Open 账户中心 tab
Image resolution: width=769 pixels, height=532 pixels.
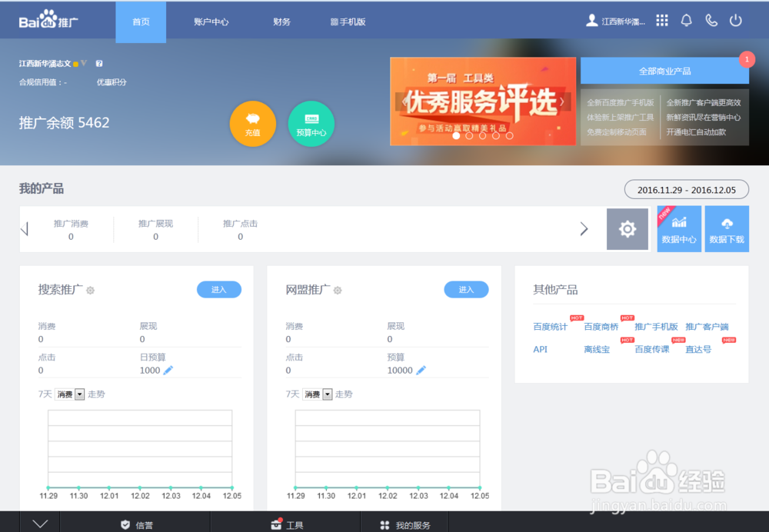pos(211,22)
